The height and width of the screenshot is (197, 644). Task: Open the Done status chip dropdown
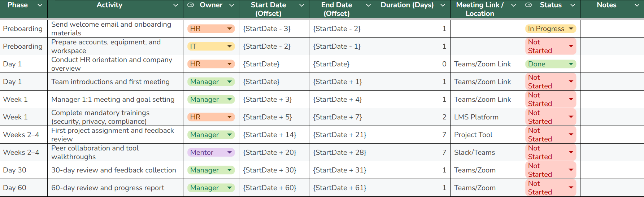(571, 64)
